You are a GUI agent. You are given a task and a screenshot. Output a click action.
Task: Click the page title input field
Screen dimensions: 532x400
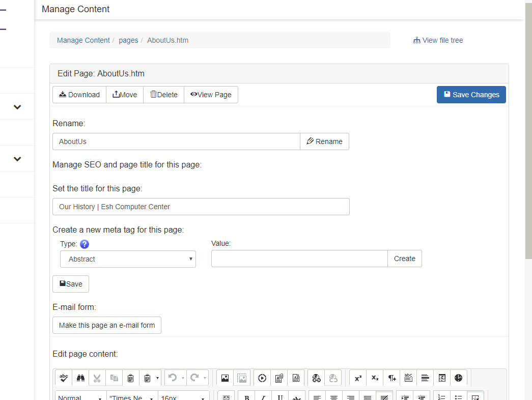[x=201, y=207]
